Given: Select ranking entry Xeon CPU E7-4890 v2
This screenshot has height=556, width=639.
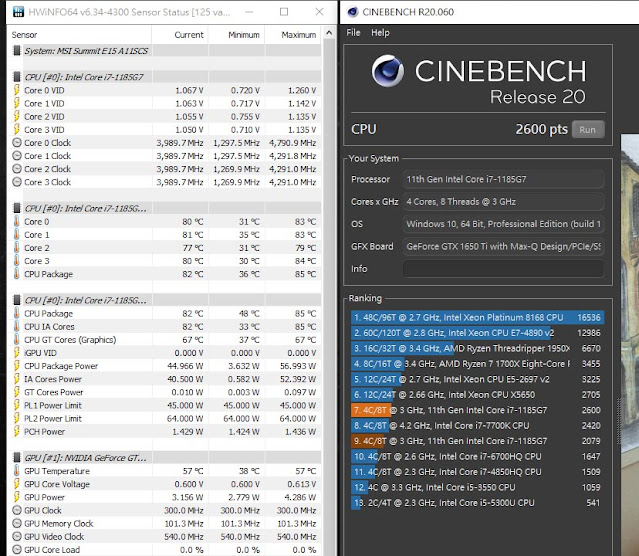Looking at the screenshot, I should click(477, 333).
